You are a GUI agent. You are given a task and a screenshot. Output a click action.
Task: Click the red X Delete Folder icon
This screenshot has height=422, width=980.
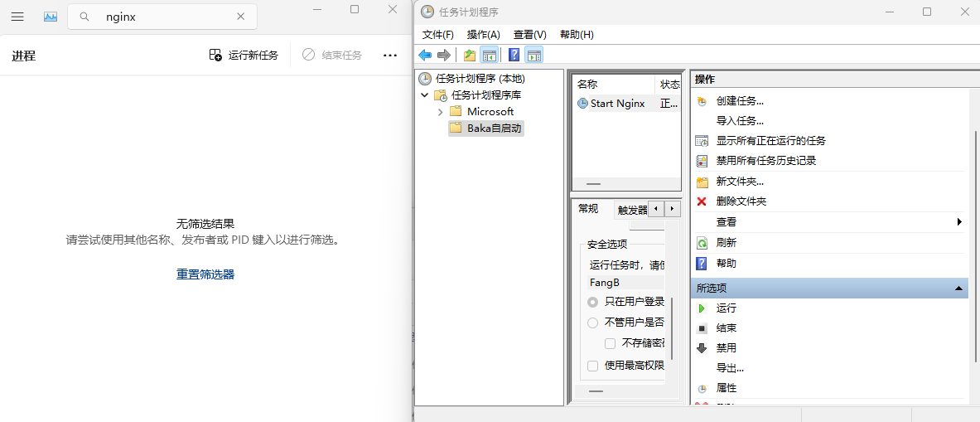(x=702, y=201)
